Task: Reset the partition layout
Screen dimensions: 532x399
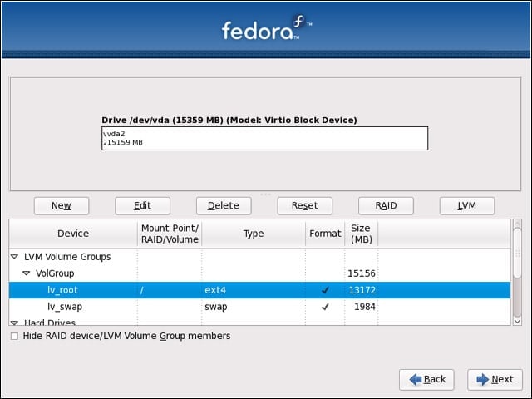Action: pyautogui.click(x=305, y=205)
